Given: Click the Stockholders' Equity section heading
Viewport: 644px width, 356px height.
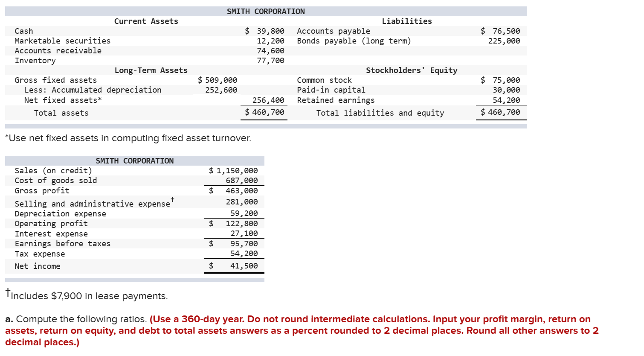Looking at the screenshot, I should point(412,70).
